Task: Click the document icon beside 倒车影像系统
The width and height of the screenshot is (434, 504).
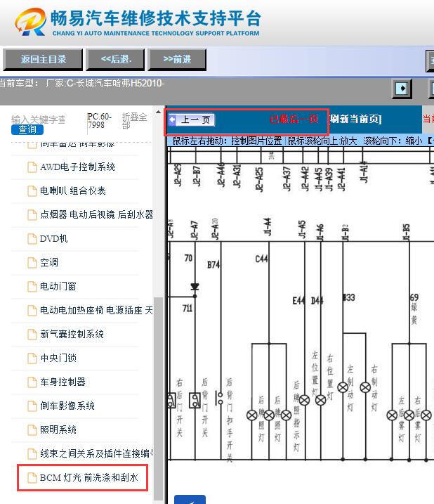Action: pyautogui.click(x=32, y=406)
